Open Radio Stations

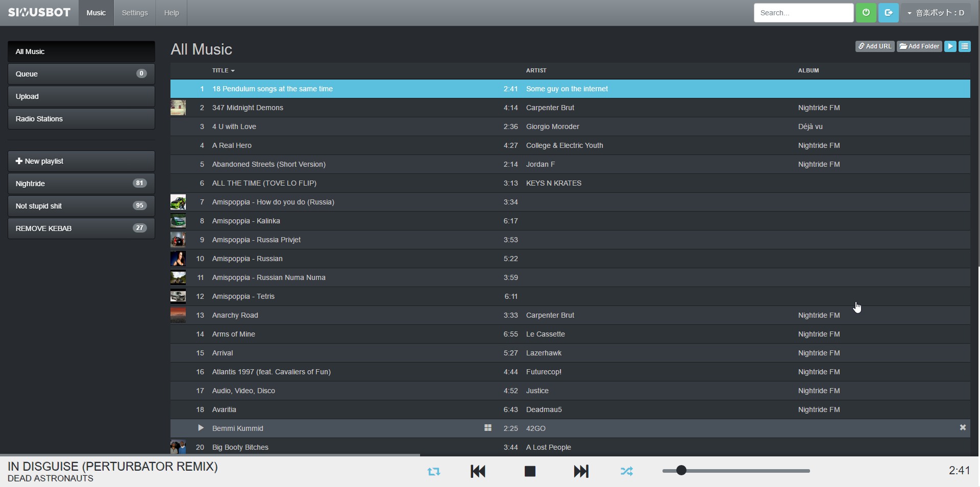point(81,119)
